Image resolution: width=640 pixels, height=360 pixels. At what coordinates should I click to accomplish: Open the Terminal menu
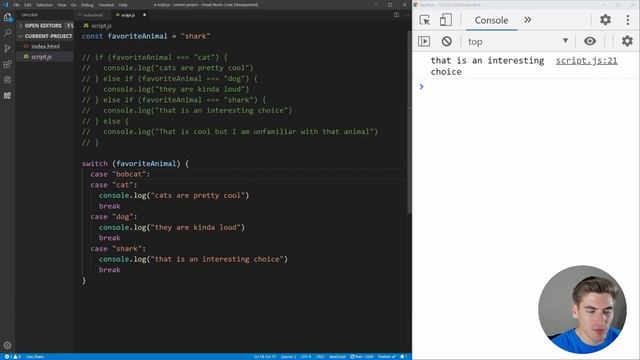click(106, 5)
